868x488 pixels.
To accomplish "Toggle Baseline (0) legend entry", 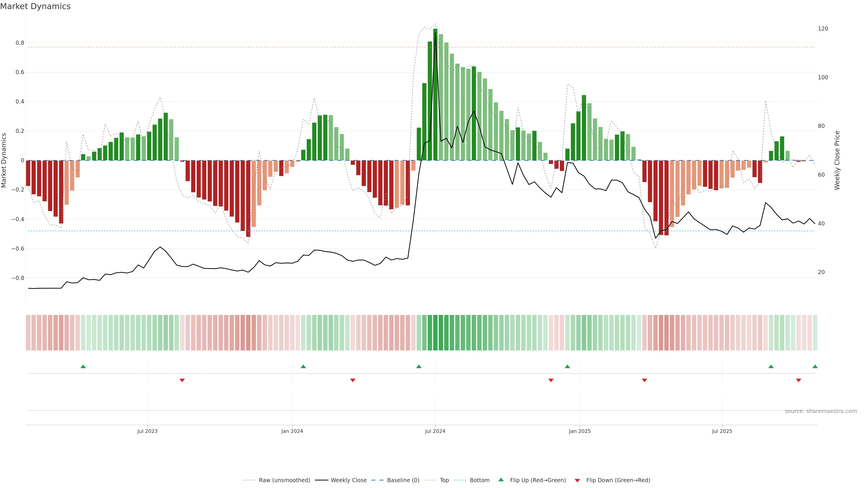I will [403, 480].
